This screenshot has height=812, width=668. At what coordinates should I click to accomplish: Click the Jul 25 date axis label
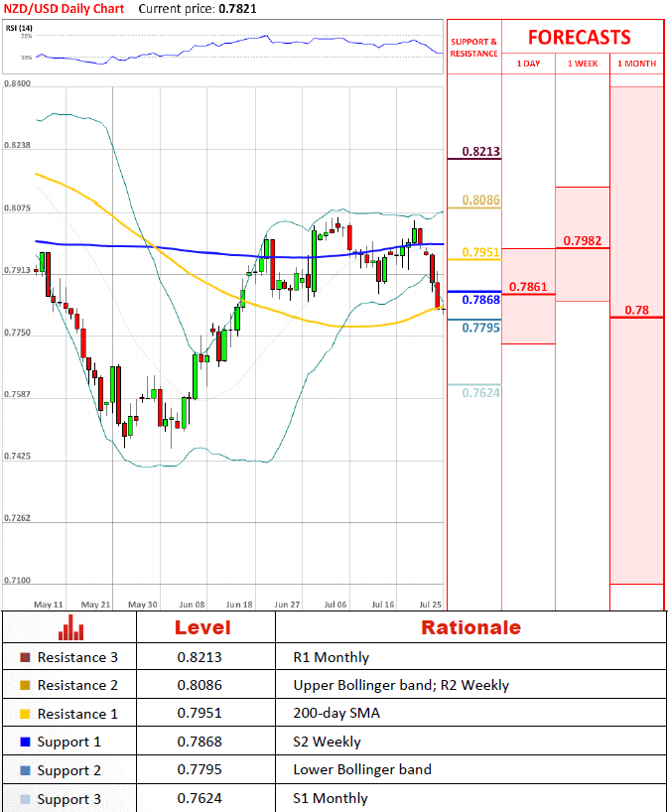click(431, 605)
